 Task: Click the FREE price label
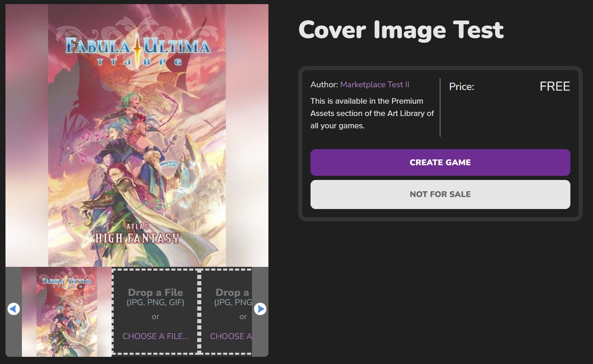point(554,86)
